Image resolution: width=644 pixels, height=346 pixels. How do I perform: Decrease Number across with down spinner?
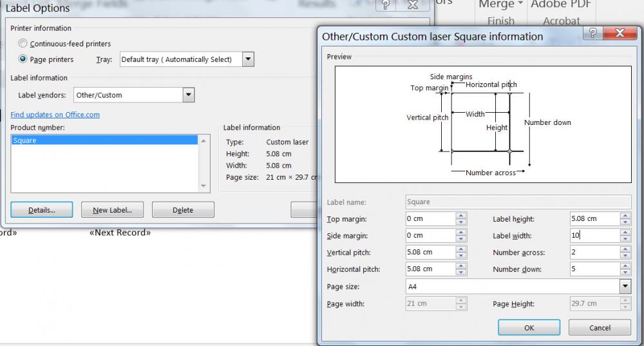point(625,256)
